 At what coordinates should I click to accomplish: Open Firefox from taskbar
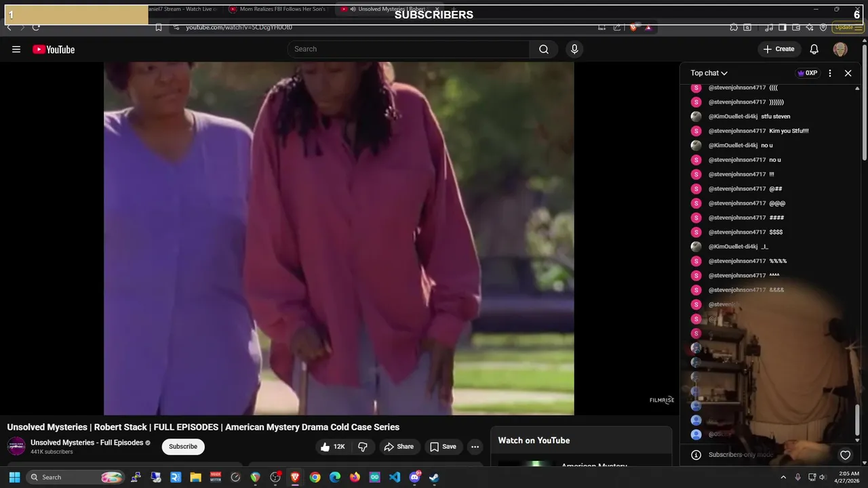[355, 477]
